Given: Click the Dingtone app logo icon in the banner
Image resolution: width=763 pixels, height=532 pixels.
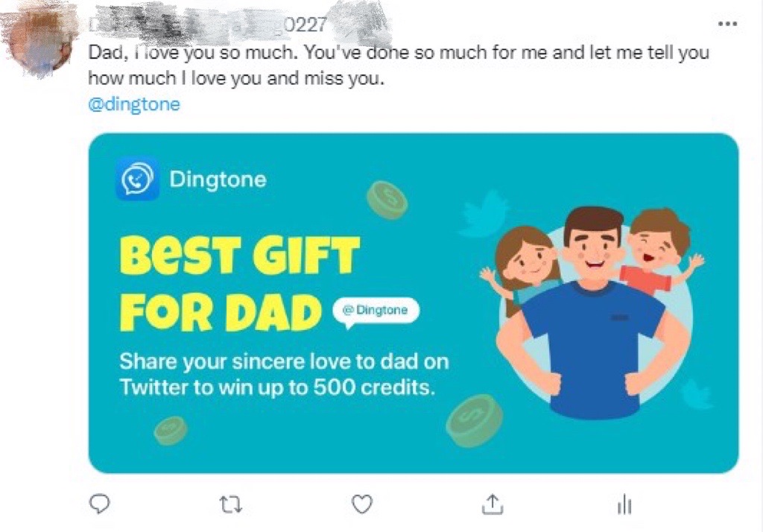Looking at the screenshot, I should tap(138, 179).
